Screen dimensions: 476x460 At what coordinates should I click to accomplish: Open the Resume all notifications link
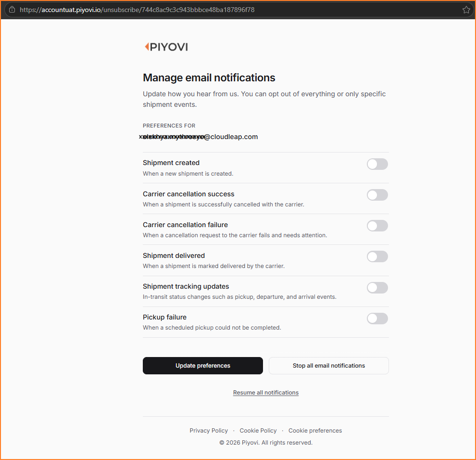[x=266, y=393]
